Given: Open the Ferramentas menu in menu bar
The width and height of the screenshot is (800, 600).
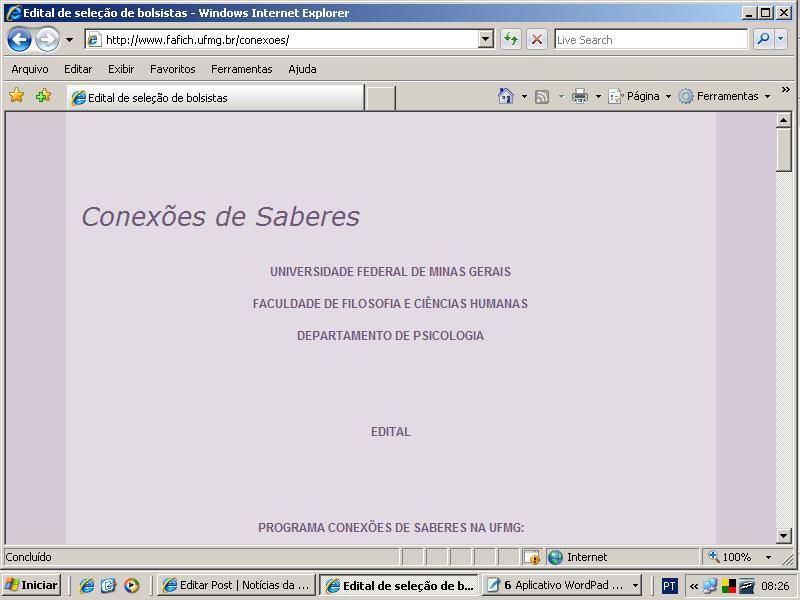Looking at the screenshot, I should coord(241,69).
